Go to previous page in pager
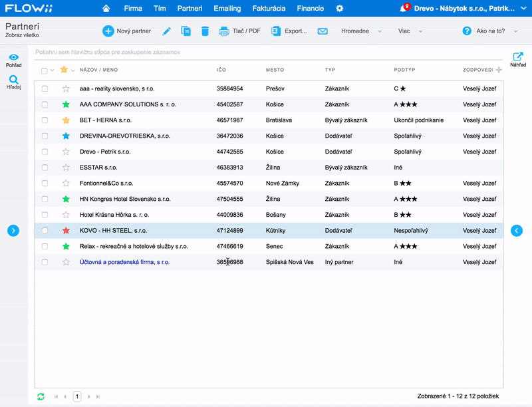The height and width of the screenshot is (407, 532). click(65, 396)
